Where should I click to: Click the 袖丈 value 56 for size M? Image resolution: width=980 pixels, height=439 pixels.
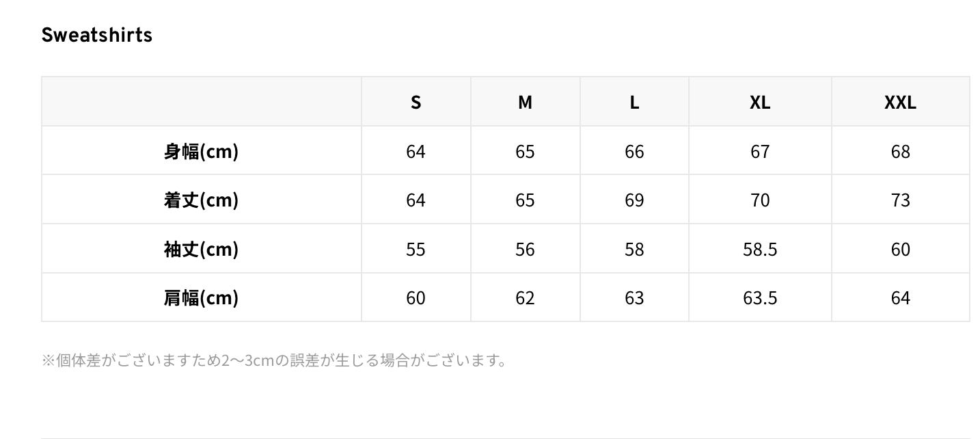click(x=525, y=249)
